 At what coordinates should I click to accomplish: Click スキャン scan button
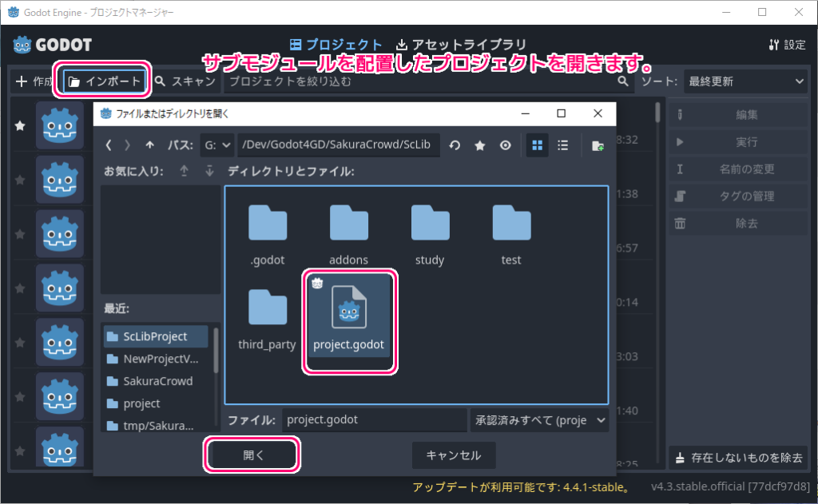(x=185, y=81)
